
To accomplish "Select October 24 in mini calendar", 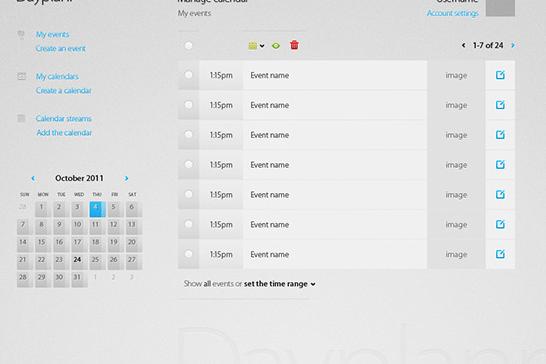I will click(79, 262).
